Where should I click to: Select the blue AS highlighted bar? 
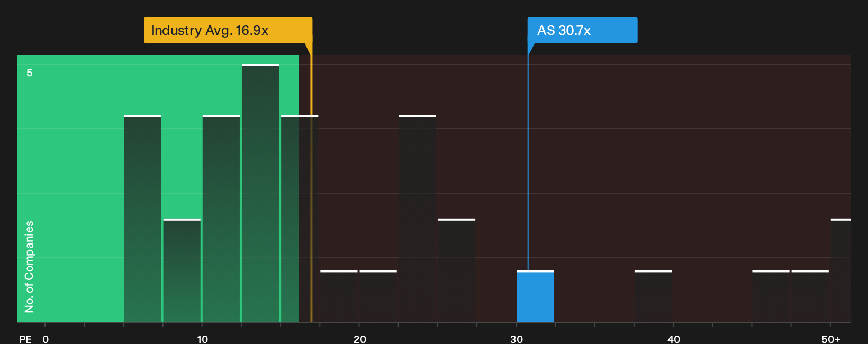[x=535, y=296]
